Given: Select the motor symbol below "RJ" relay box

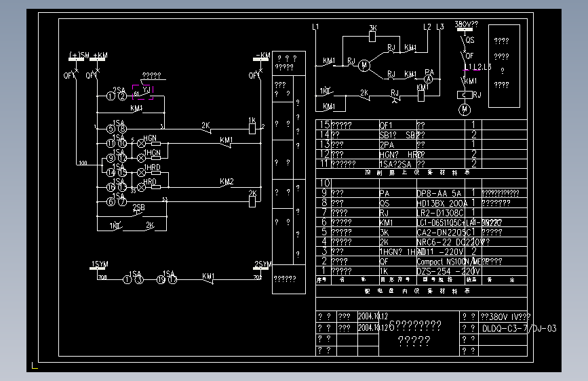Looking at the screenshot, I should tap(465, 110).
